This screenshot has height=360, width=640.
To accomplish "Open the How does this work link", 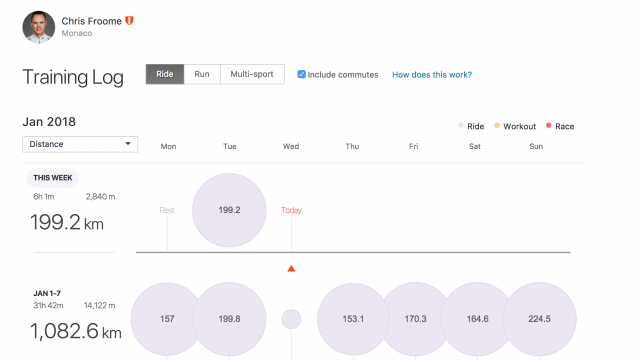I will tap(432, 75).
